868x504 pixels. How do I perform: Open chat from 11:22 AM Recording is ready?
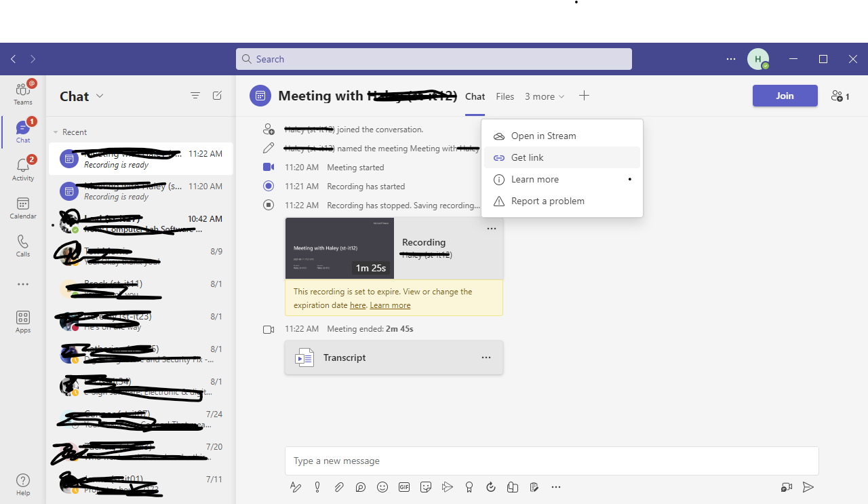tap(141, 159)
